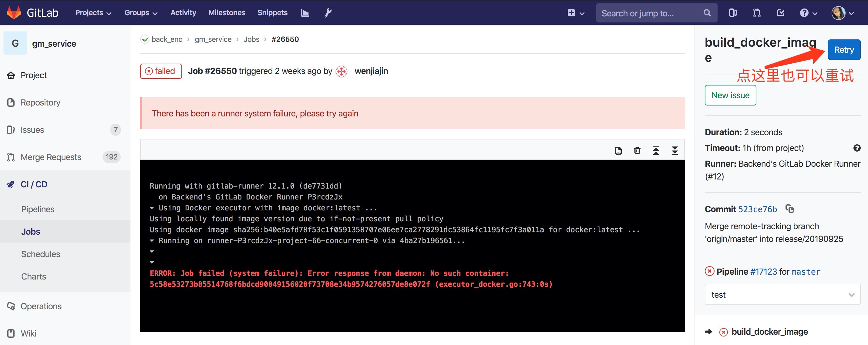Click the erase job log trash icon
Screen dimensions: 868x345
637,151
